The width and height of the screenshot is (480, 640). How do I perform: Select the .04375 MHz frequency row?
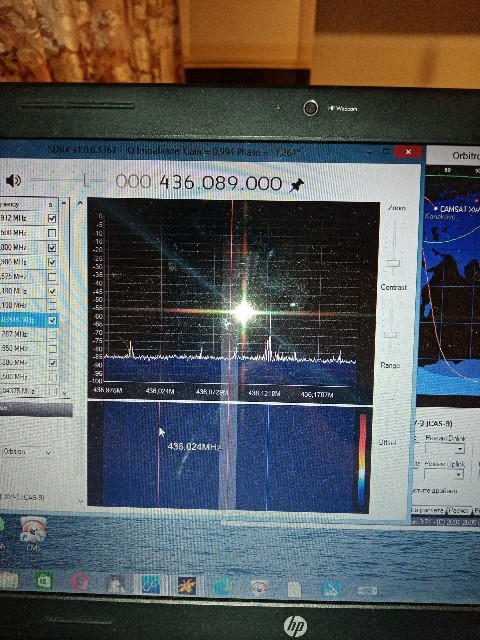[x=29, y=391]
